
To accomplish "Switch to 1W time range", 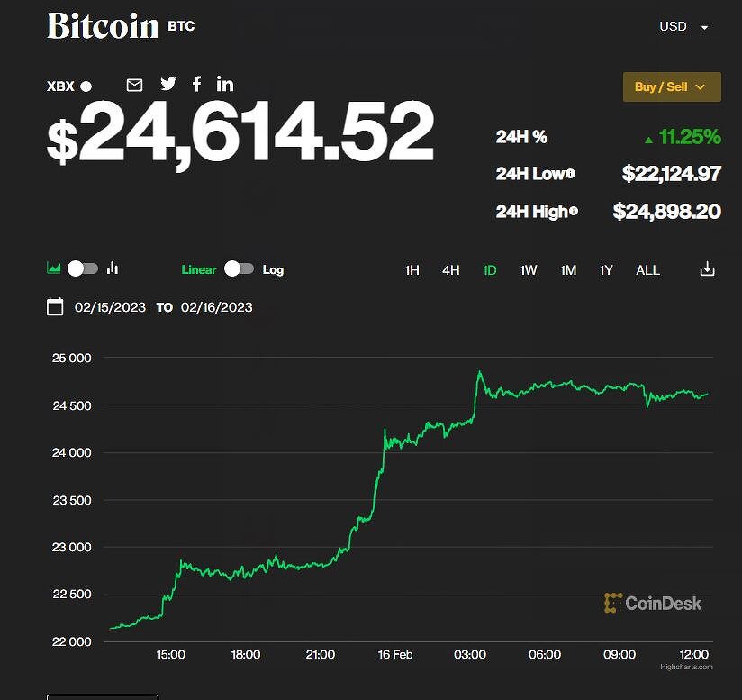I will click(x=529, y=270).
